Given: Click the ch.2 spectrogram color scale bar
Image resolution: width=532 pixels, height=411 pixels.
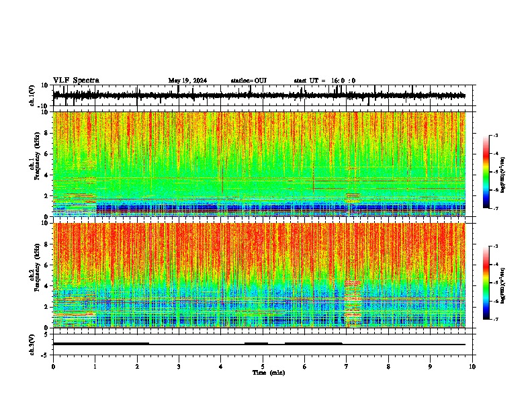Looking at the screenshot, I should pos(486,283).
